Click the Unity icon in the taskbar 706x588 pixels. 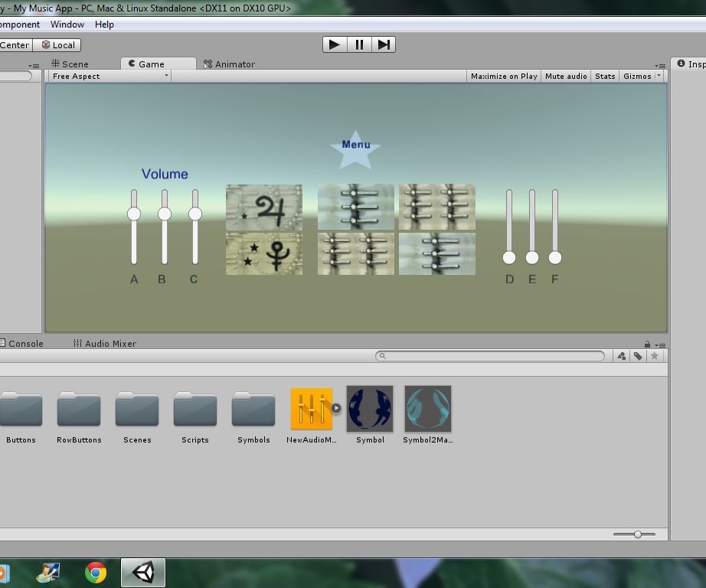pyautogui.click(x=143, y=573)
